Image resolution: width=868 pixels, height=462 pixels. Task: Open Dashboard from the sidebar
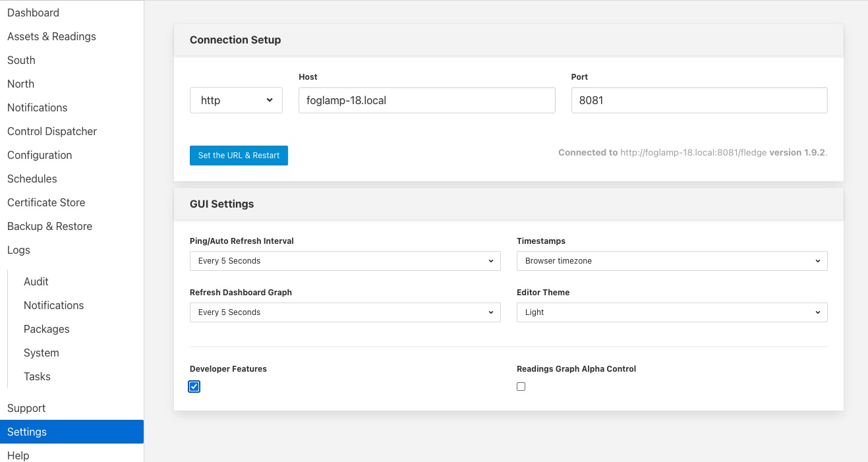point(33,13)
